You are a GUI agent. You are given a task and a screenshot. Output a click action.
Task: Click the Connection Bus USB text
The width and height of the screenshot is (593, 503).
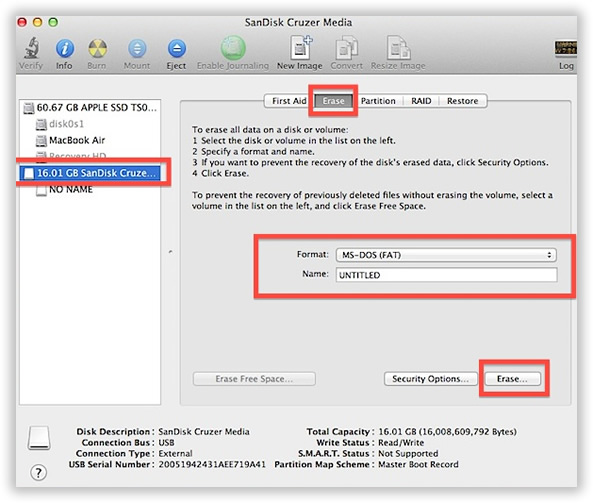(166, 442)
